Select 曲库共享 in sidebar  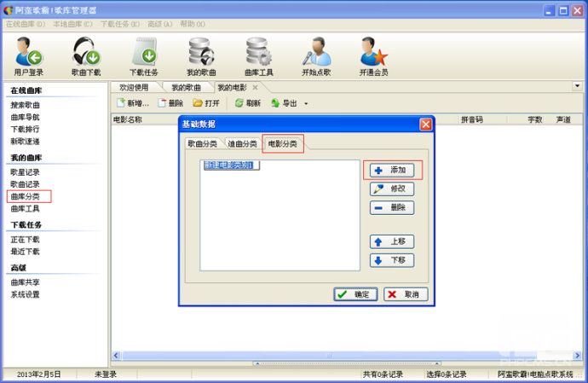click(25, 282)
